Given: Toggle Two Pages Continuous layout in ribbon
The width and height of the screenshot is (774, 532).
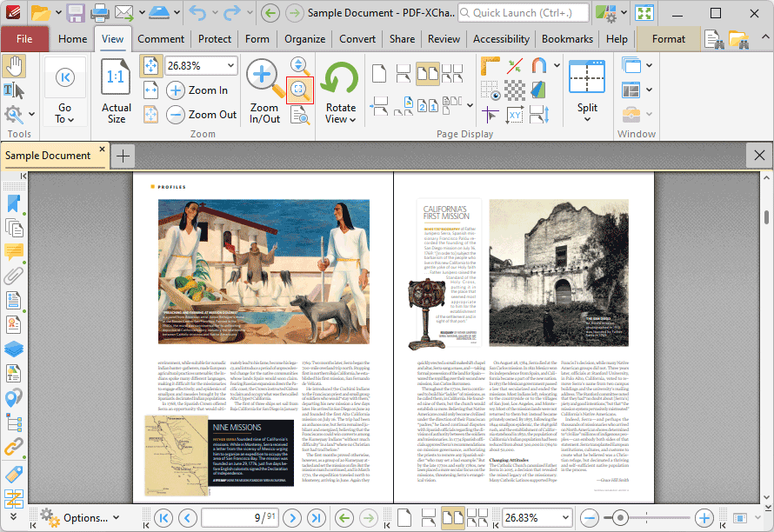Looking at the screenshot, I should [452, 74].
